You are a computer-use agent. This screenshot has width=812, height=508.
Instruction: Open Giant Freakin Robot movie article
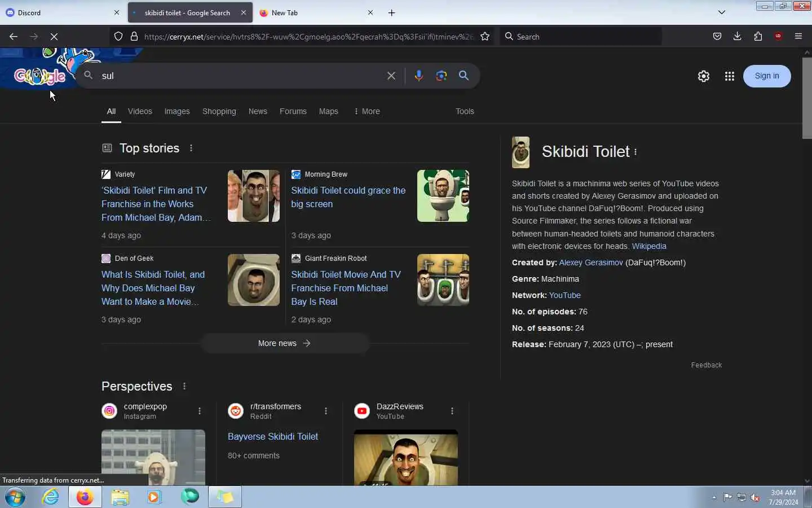346,288
